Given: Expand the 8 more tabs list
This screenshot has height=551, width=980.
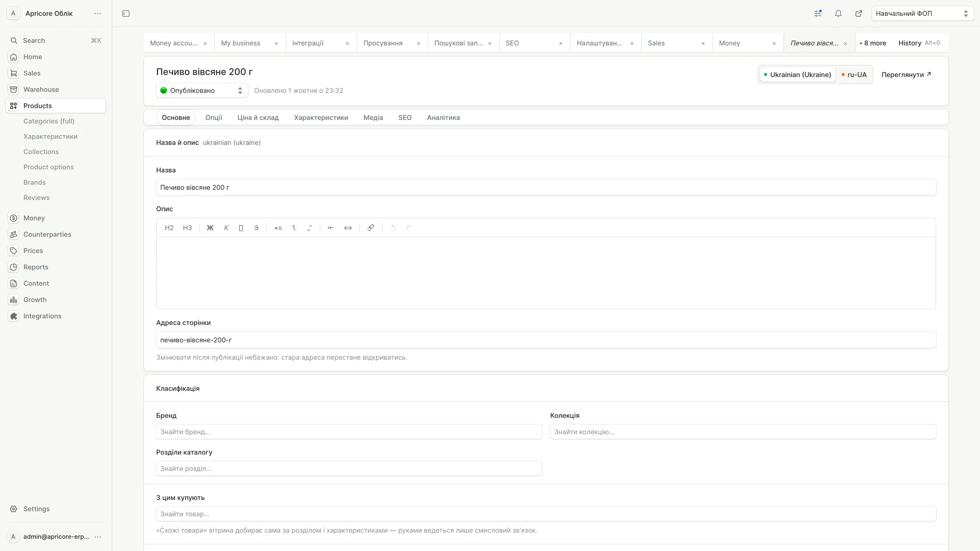Looking at the screenshot, I should [x=873, y=43].
